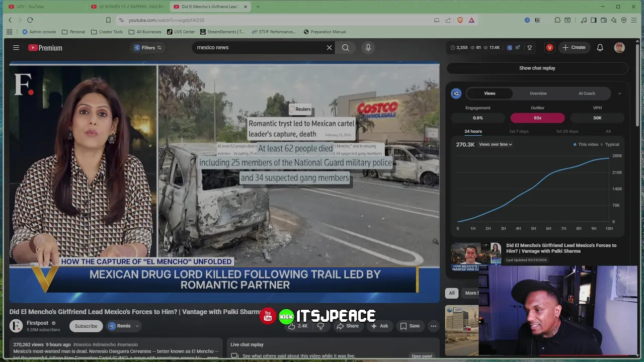Select the Overview tab in vidIQ panel
Viewport: 644px width, 362px height.
pyautogui.click(x=538, y=94)
